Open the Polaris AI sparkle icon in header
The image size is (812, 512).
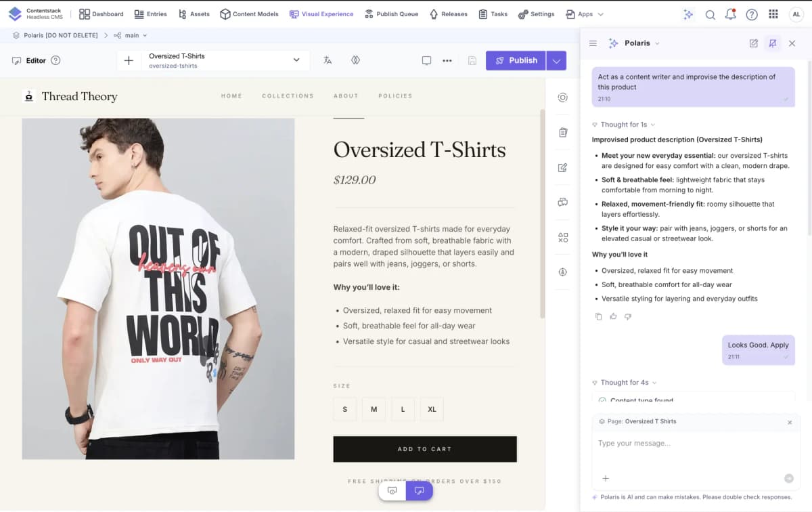coord(688,14)
